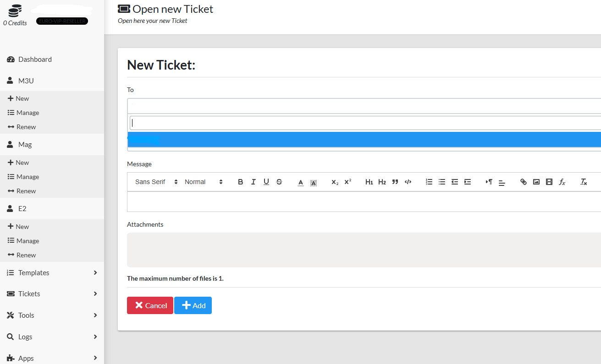
Task: Toggle the bullet list formatting
Action: coord(441,182)
